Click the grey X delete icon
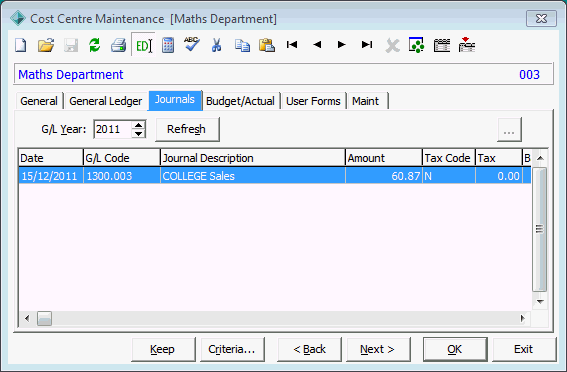This screenshot has height=372, width=567. (x=392, y=46)
